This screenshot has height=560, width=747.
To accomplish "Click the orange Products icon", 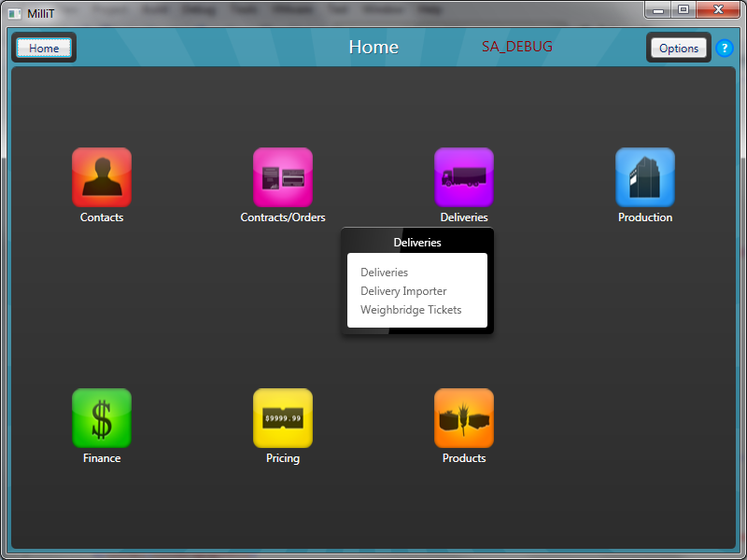I will click(464, 418).
